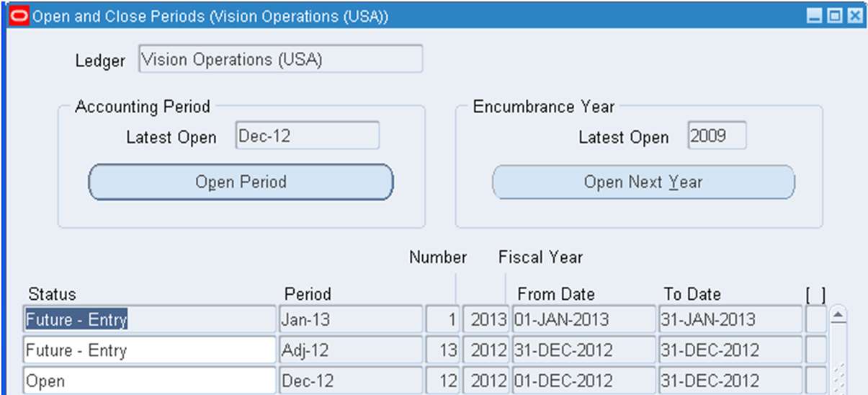Maximize the Open and Close Periods window
Viewport: 868px width, 395px height.
(834, 17)
